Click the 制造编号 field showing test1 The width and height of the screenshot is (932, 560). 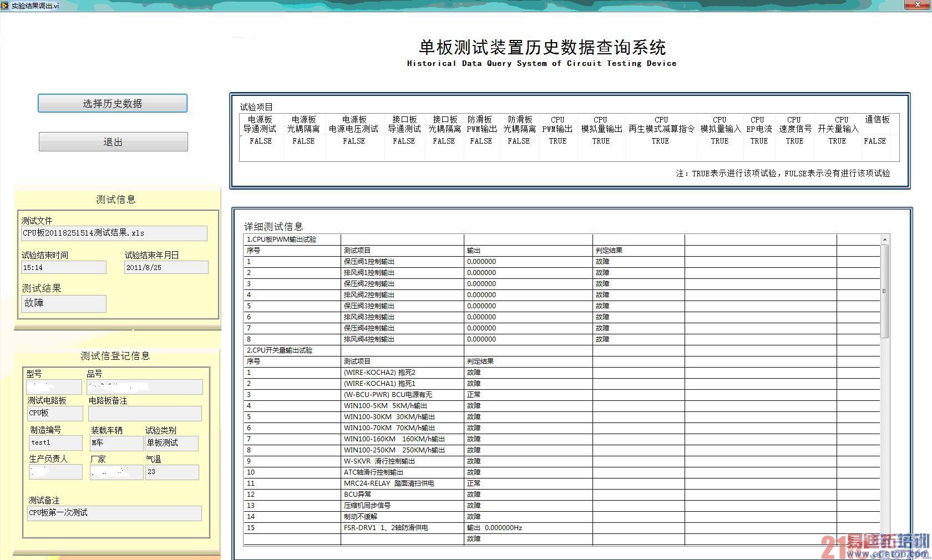click(x=55, y=443)
